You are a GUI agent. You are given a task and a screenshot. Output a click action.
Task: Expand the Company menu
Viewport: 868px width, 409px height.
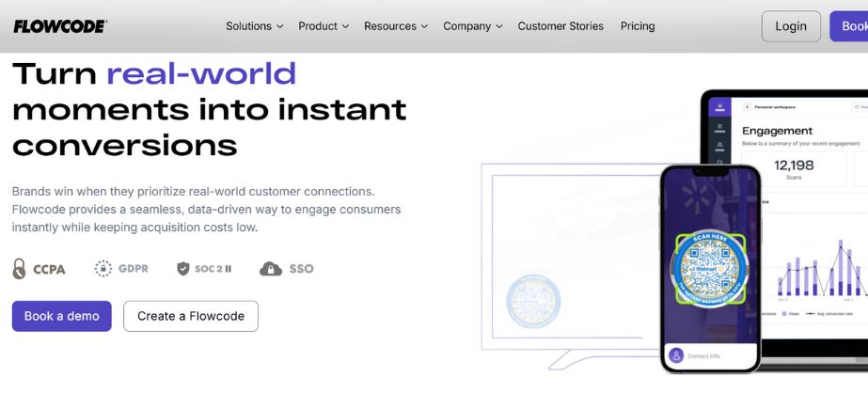pyautogui.click(x=473, y=26)
